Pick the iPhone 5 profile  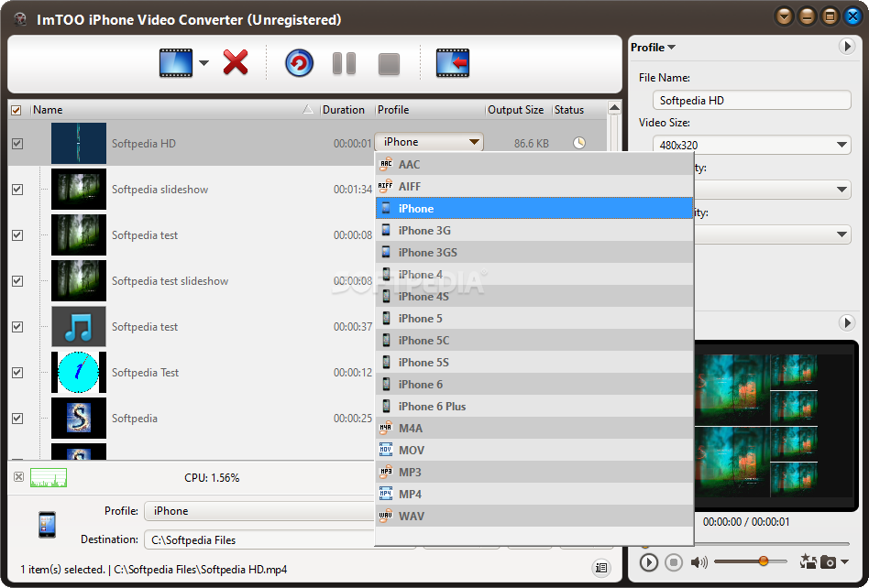coord(534,319)
